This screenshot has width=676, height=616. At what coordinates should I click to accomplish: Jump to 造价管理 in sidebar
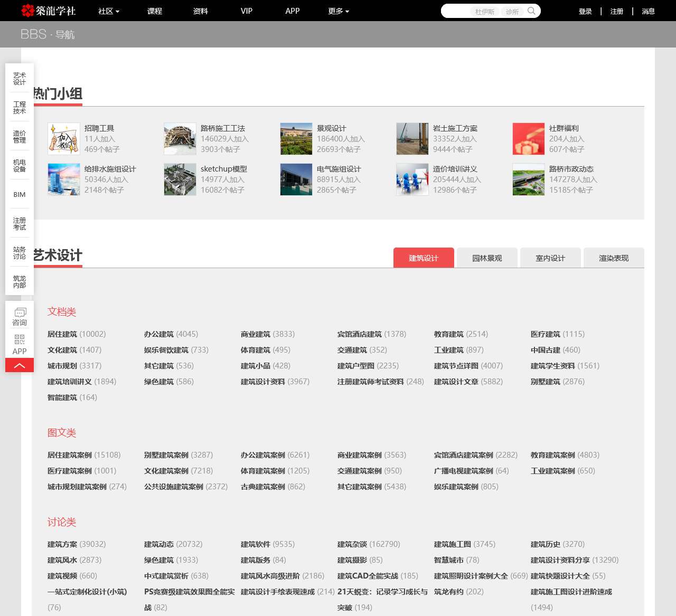point(20,137)
